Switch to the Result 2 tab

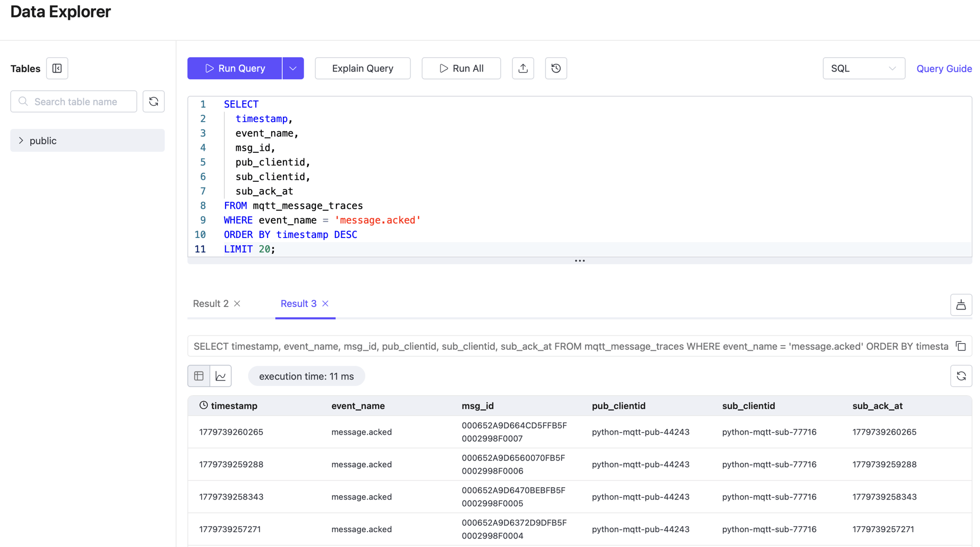point(211,303)
